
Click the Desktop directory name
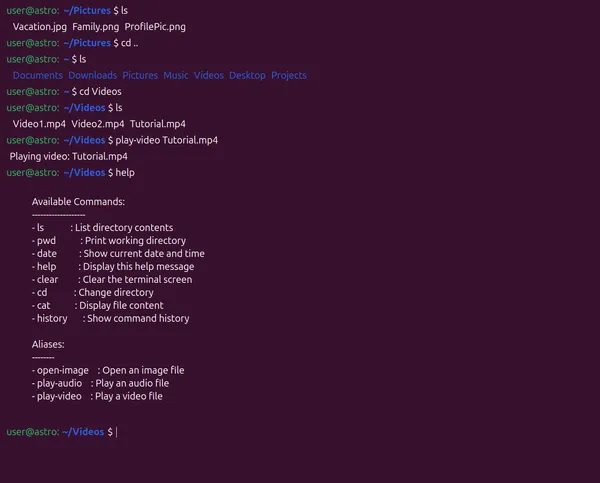coord(247,76)
